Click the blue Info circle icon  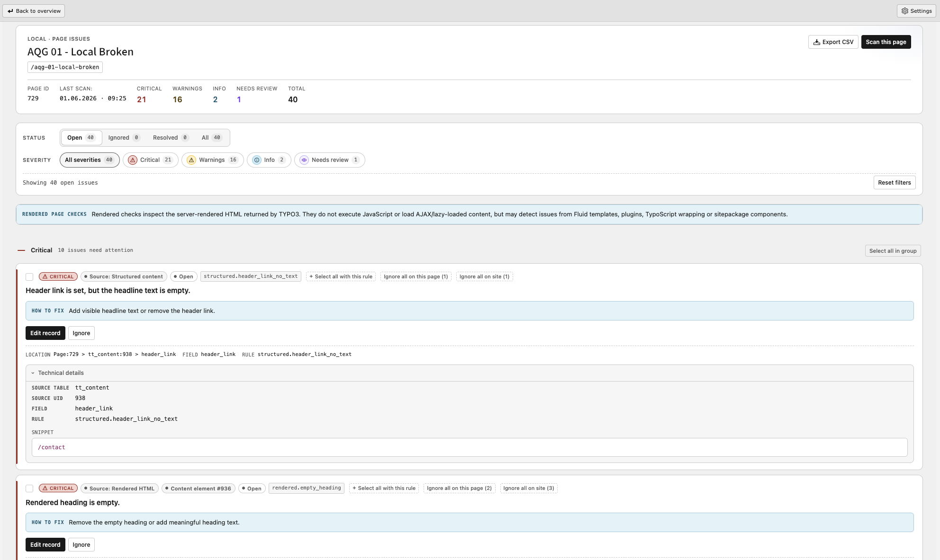257,160
